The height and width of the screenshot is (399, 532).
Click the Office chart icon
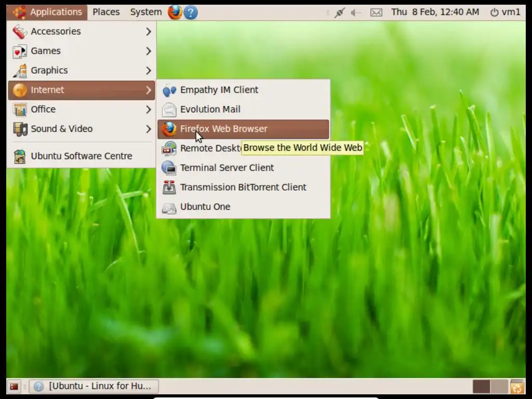pyautogui.click(x=20, y=110)
